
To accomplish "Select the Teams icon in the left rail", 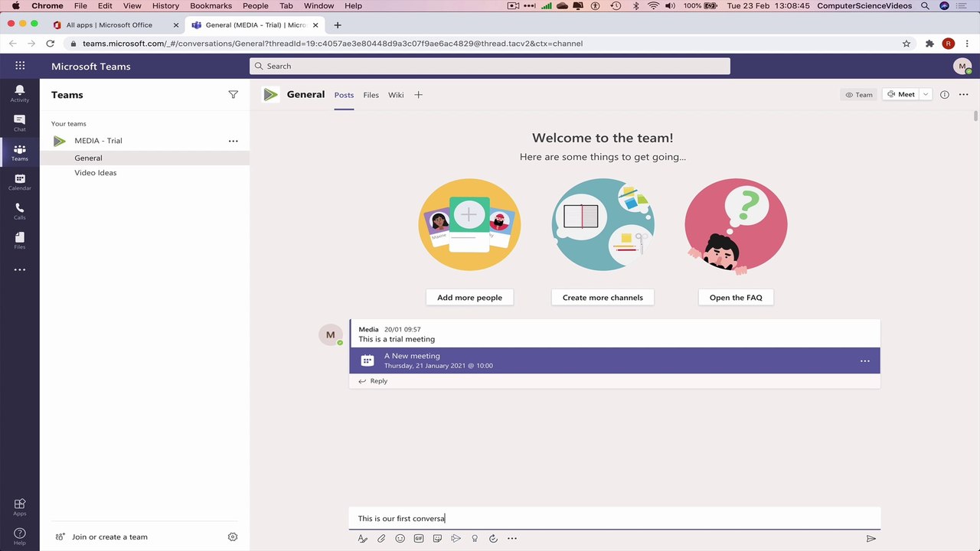I will [20, 152].
